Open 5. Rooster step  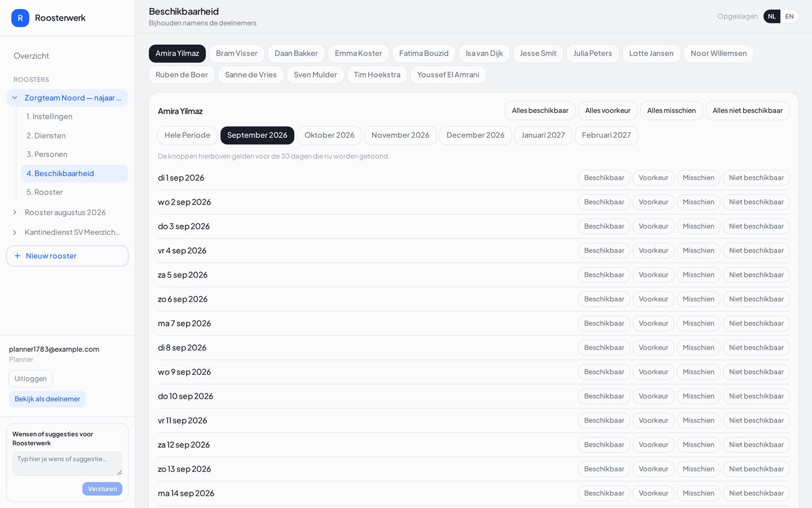point(74,192)
